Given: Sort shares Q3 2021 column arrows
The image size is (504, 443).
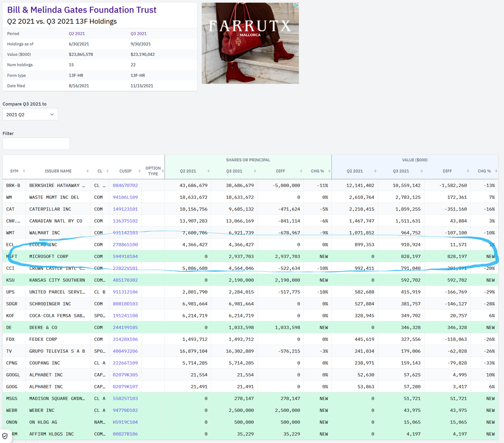Looking at the screenshot, I should click(255, 171).
